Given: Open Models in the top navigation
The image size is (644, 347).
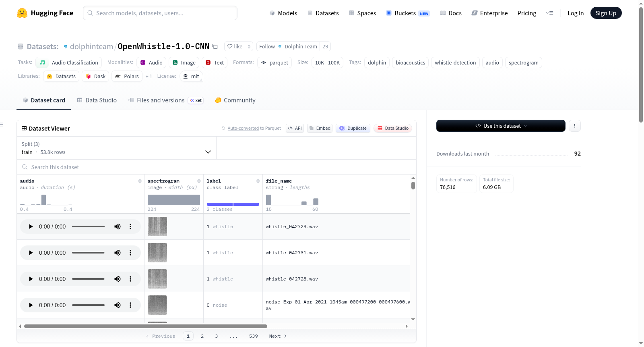Looking at the screenshot, I should pos(283,13).
